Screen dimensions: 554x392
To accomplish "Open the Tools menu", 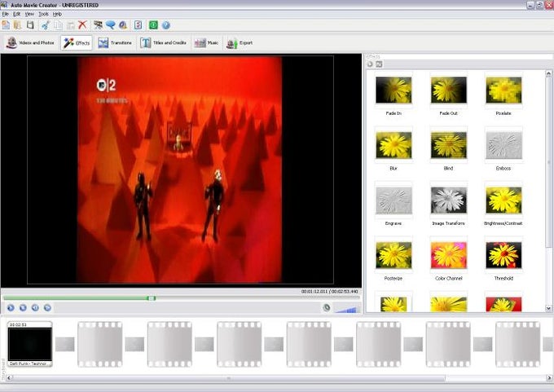I will coord(43,14).
